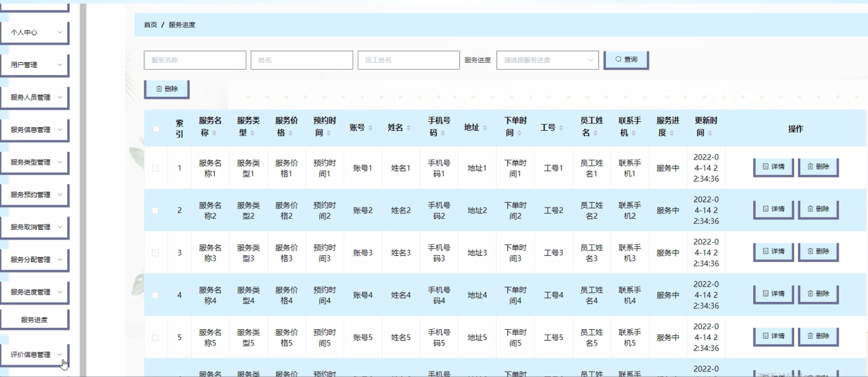Image resolution: width=868 pixels, height=377 pixels.
Task: Click the bulk 删除 button above table
Action: (x=166, y=89)
